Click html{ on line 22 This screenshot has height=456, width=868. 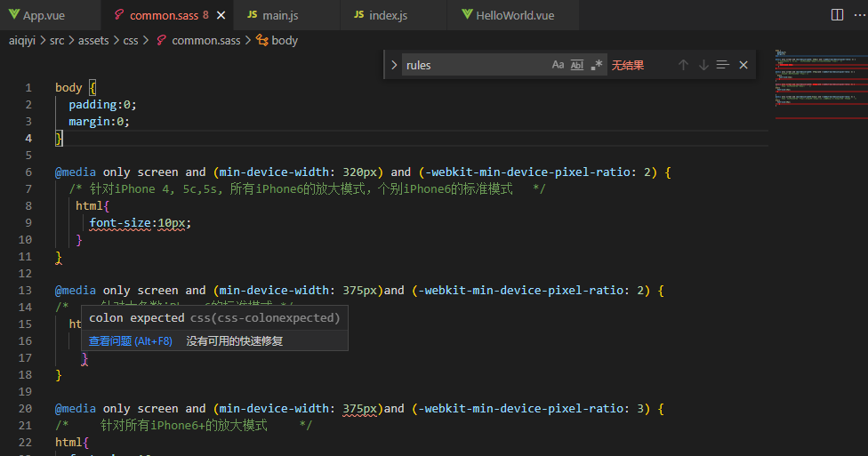pyautogui.click(x=72, y=442)
